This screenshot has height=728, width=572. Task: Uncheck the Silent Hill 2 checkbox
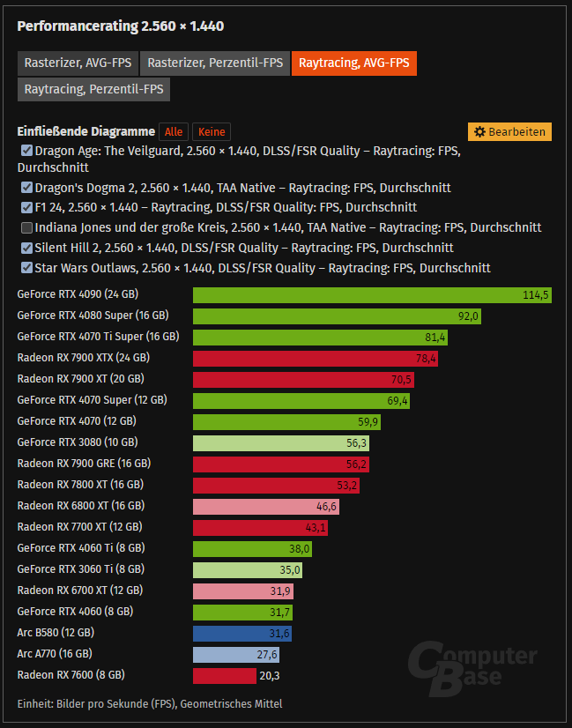26,248
